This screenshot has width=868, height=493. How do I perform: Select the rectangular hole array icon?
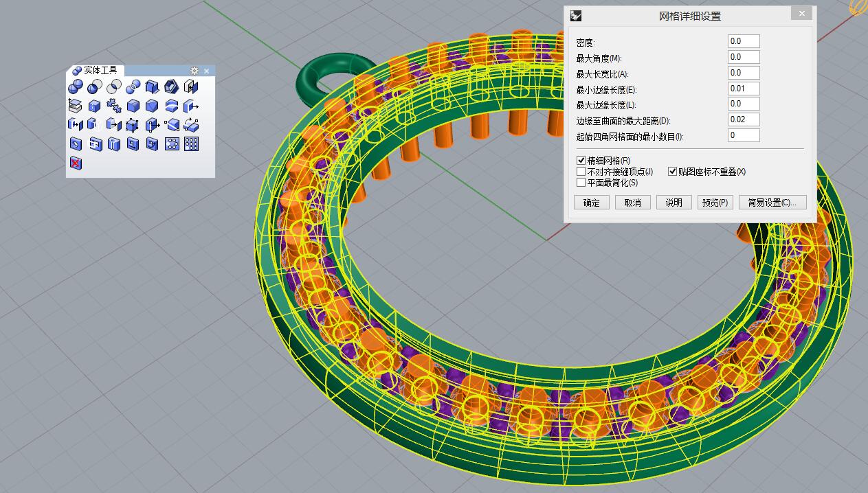point(192,144)
